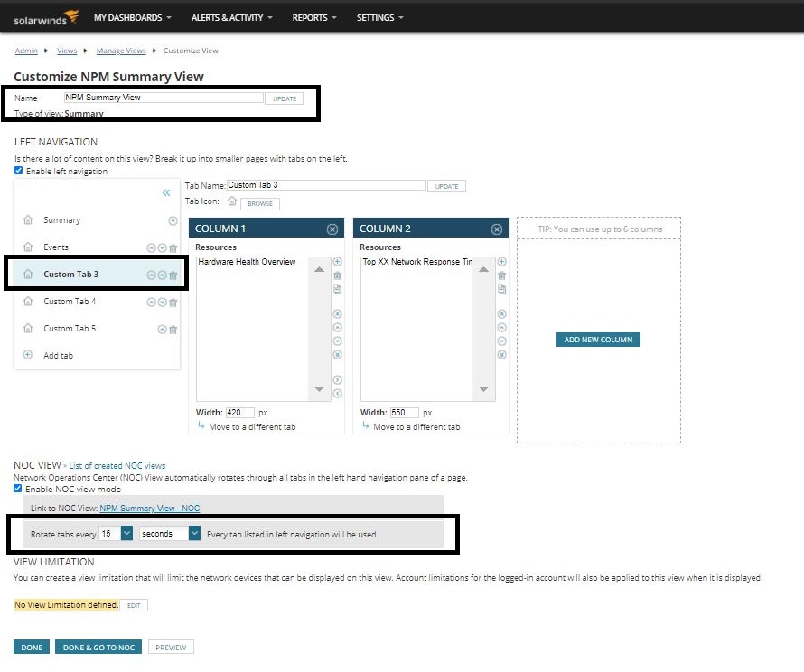
Task: Copy the selected resource in Column 2
Action: 502,288
